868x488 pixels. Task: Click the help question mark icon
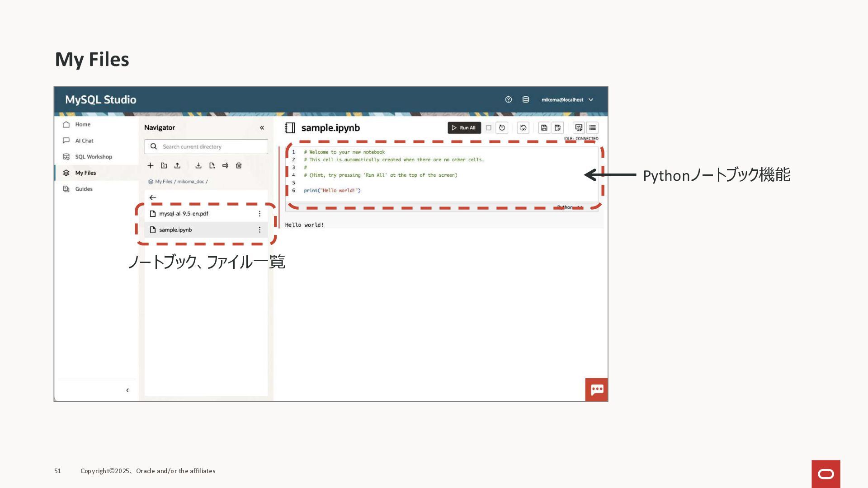(x=508, y=100)
